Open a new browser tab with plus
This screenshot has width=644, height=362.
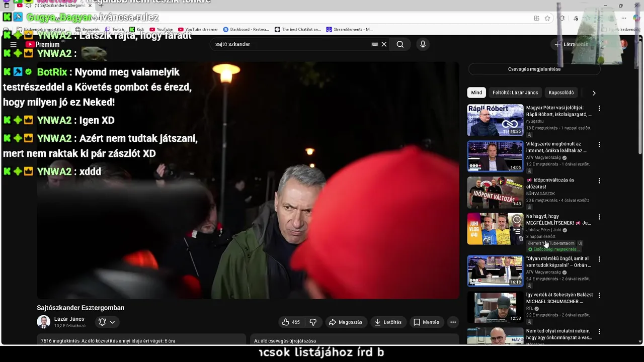[101, 6]
